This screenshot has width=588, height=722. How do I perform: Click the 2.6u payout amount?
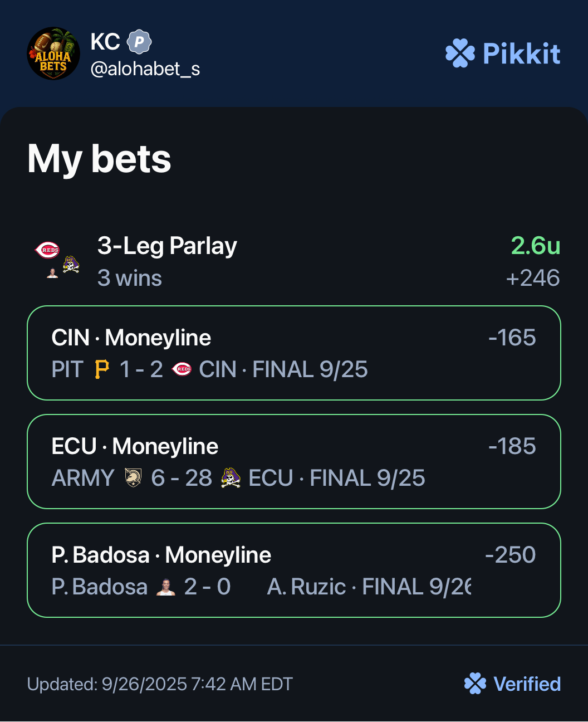[x=535, y=246]
